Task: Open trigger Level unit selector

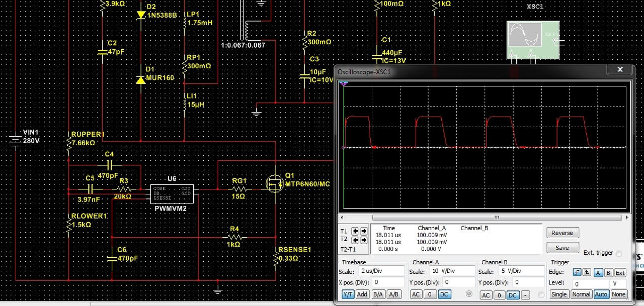Action: pos(618,284)
